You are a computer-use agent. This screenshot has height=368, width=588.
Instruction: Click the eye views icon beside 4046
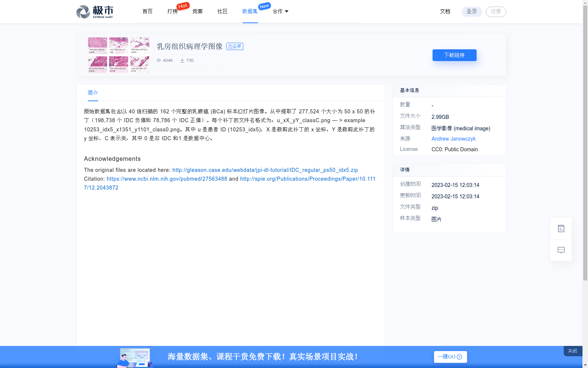click(x=159, y=60)
